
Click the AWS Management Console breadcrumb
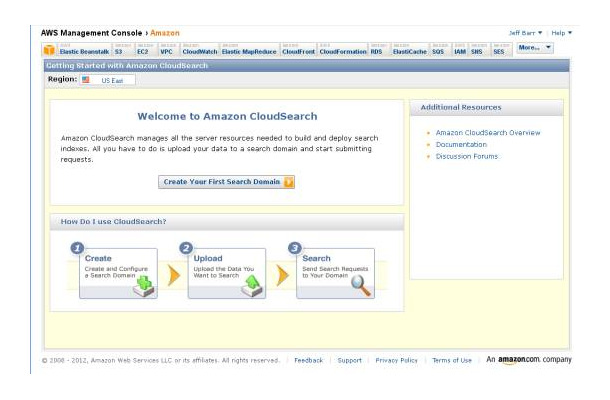[x=91, y=33]
